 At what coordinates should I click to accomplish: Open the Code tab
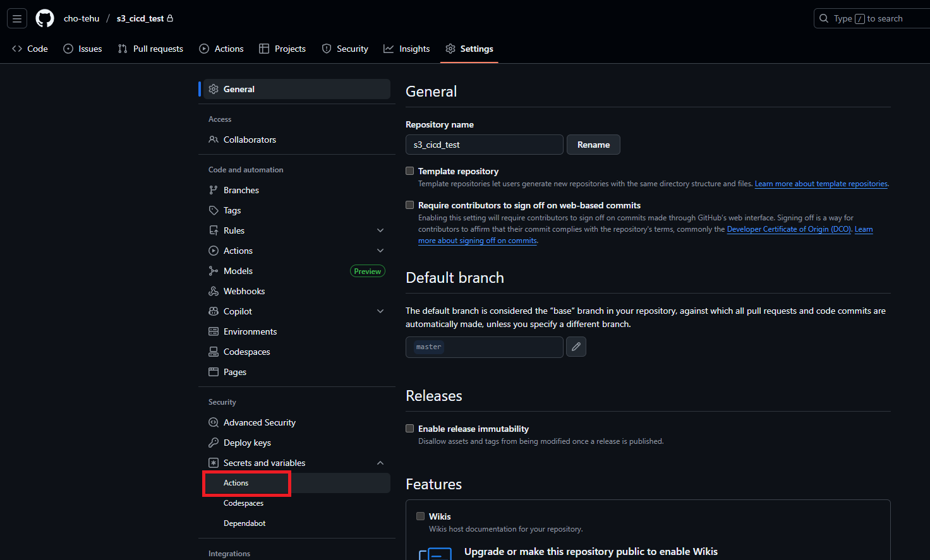pyautogui.click(x=30, y=49)
